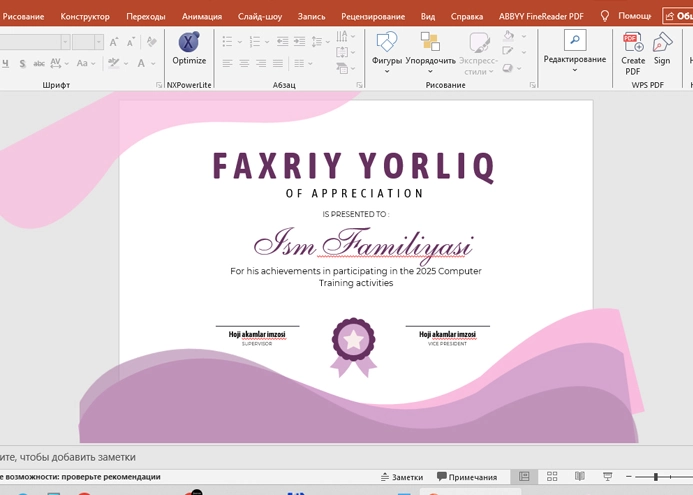693x495 pixels.
Task: Click Reading view icon in status bar
Action: [x=580, y=476]
